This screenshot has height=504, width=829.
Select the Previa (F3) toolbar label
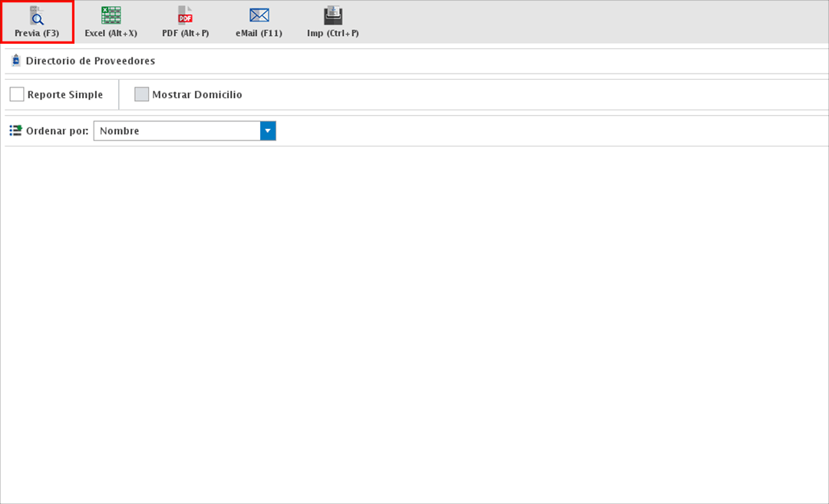37,34
